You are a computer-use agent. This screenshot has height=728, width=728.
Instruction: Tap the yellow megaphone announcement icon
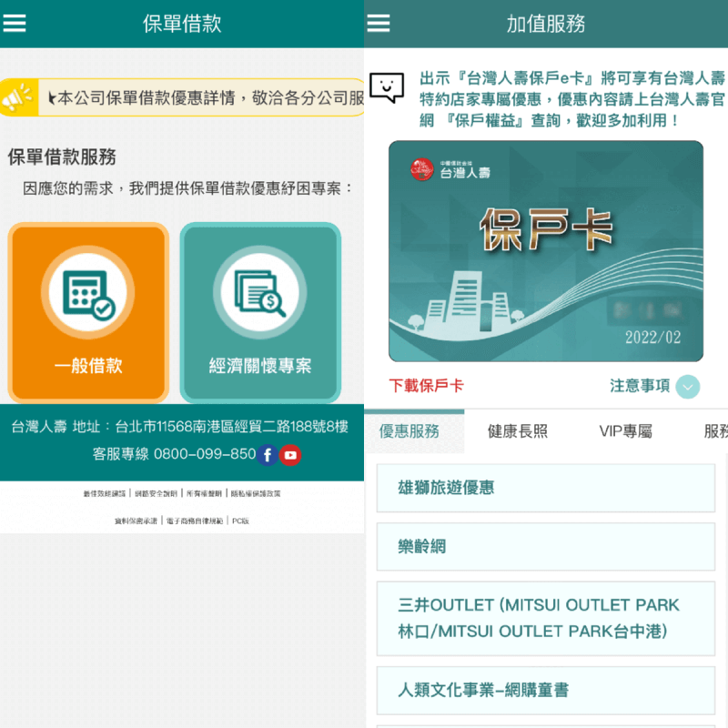pos(17,97)
